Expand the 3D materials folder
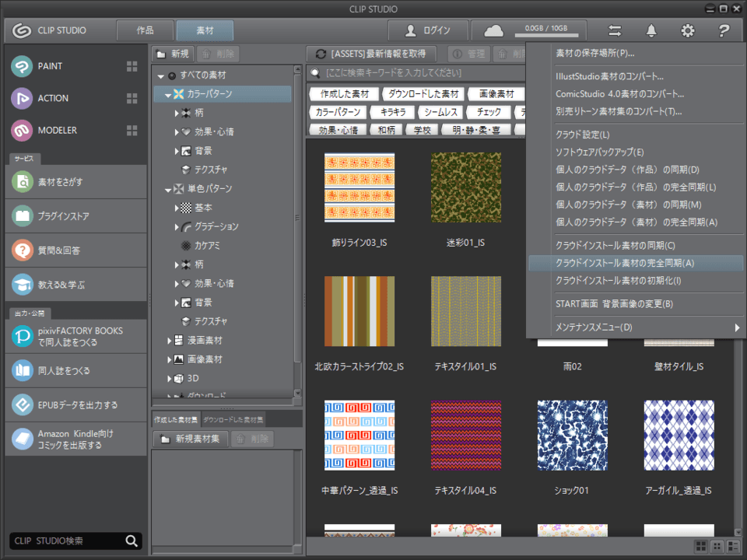Screen dimensions: 747x560 [170, 379]
